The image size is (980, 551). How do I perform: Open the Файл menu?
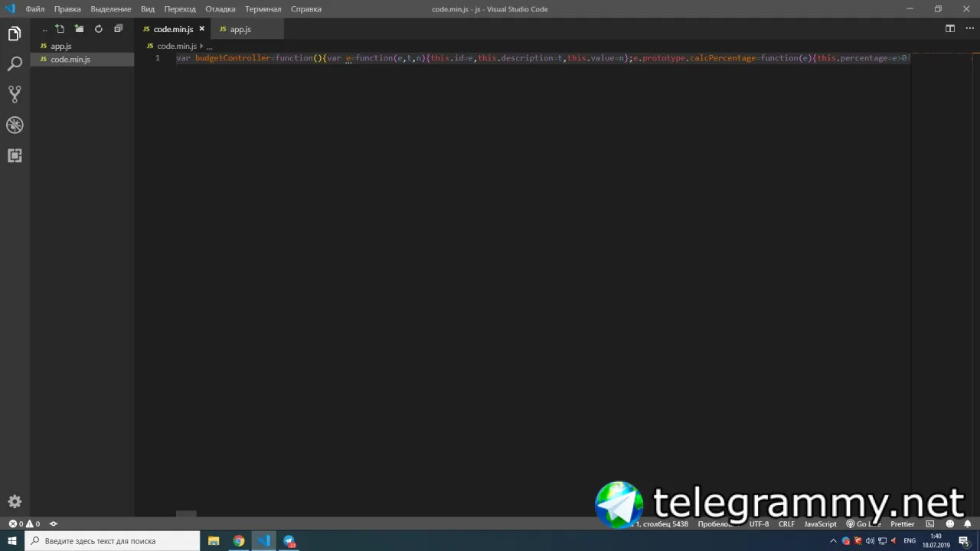point(35,9)
